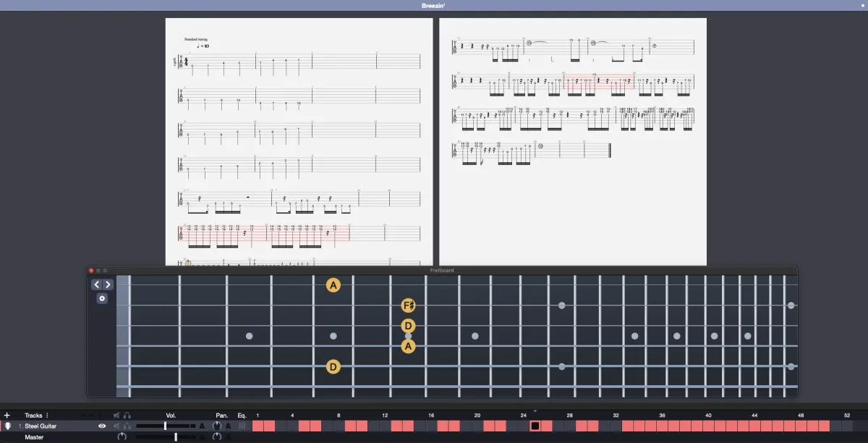
Task: Toggle visibility eye of Steel Guitar track
Action: 102,426
